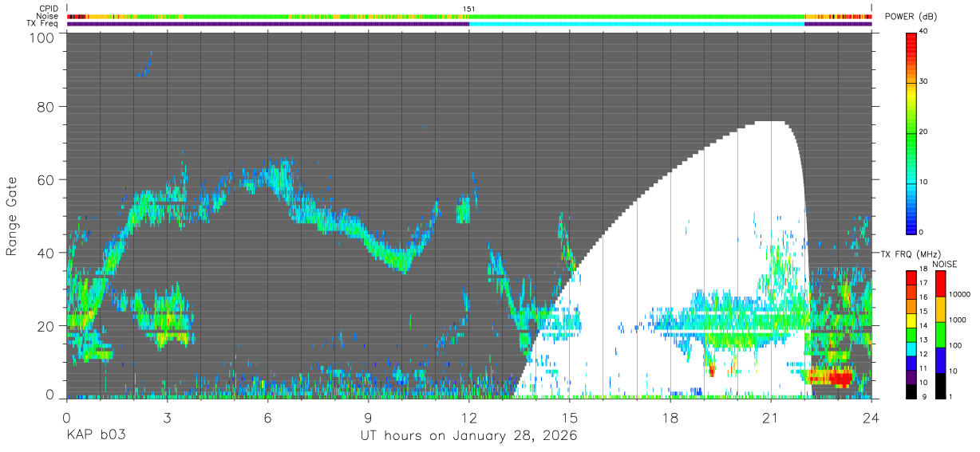The height and width of the screenshot is (452, 980).
Task: Click the 6 tick on the UT hours axis
Action: point(267,417)
